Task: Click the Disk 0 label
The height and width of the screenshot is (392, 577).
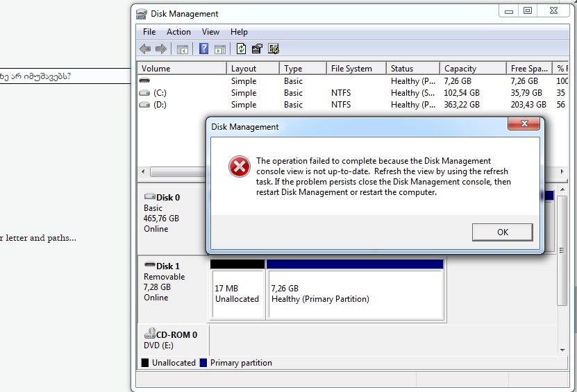Action: click(168, 198)
